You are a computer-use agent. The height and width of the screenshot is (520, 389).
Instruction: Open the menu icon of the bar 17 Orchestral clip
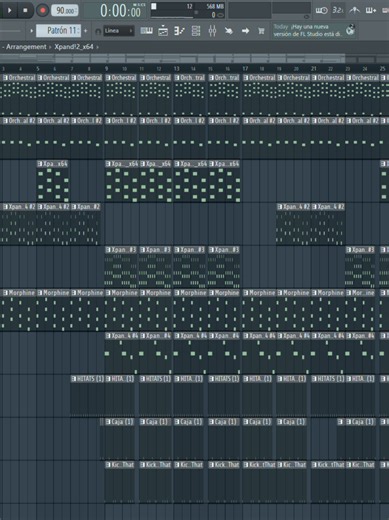tap(246, 78)
